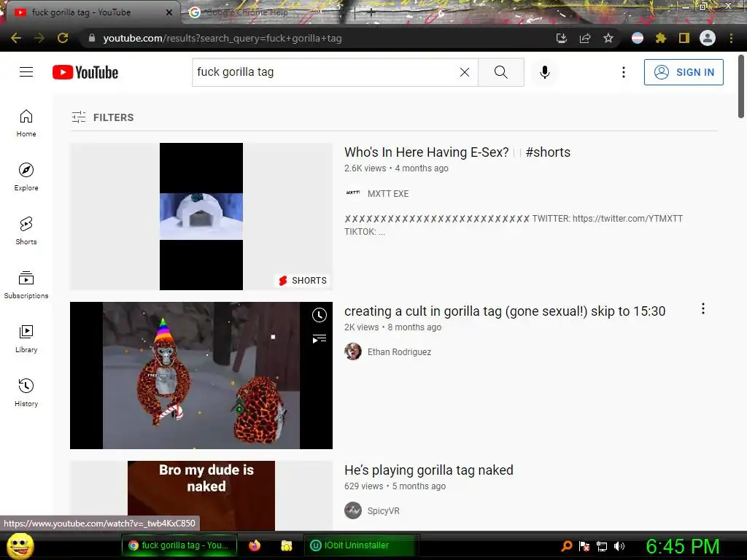This screenshot has width=747, height=560.
Task: Click the site lock icon in address bar
Action: pos(91,38)
